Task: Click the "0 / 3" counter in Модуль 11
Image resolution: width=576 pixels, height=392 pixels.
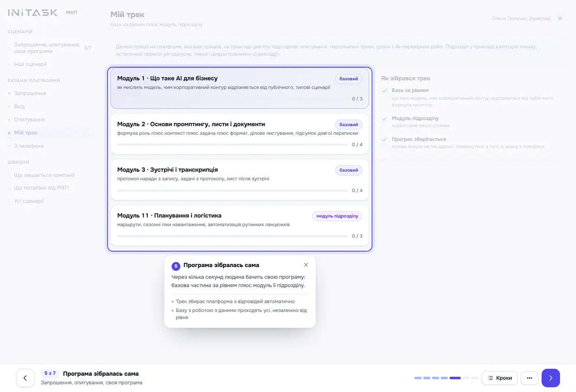Action: pos(357,236)
